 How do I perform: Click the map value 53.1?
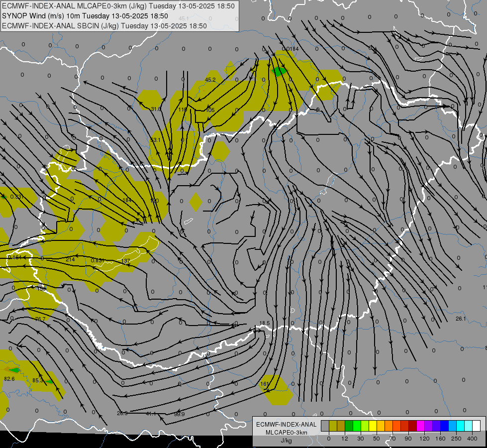point(155,140)
